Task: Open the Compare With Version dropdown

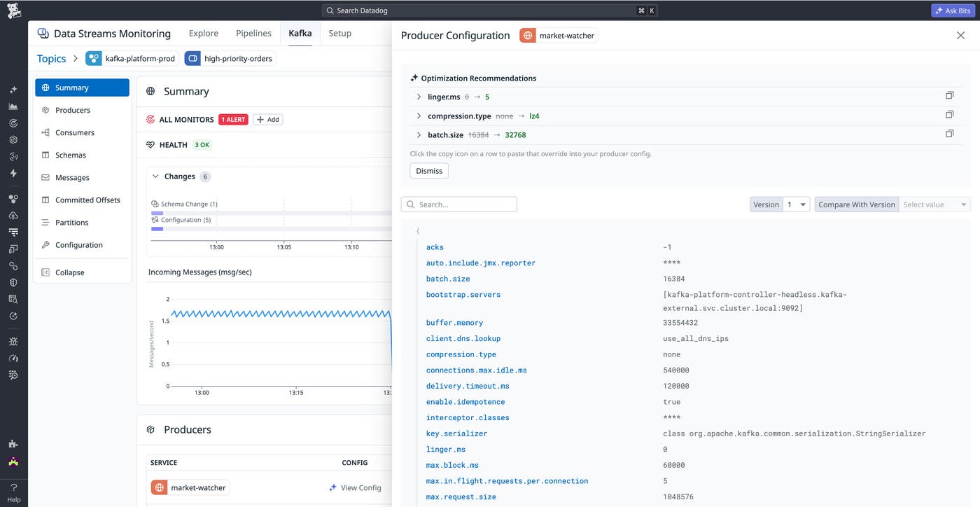Action: tap(934, 204)
